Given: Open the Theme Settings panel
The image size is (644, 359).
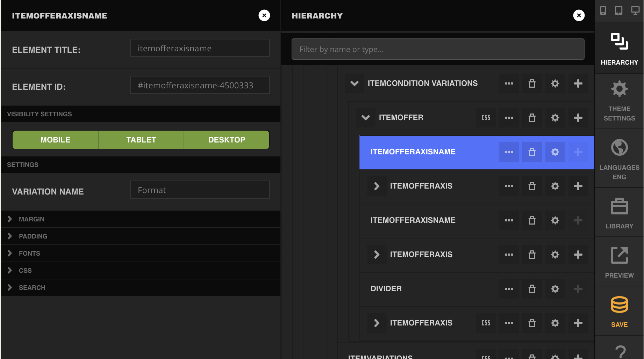Looking at the screenshot, I should click(x=619, y=101).
